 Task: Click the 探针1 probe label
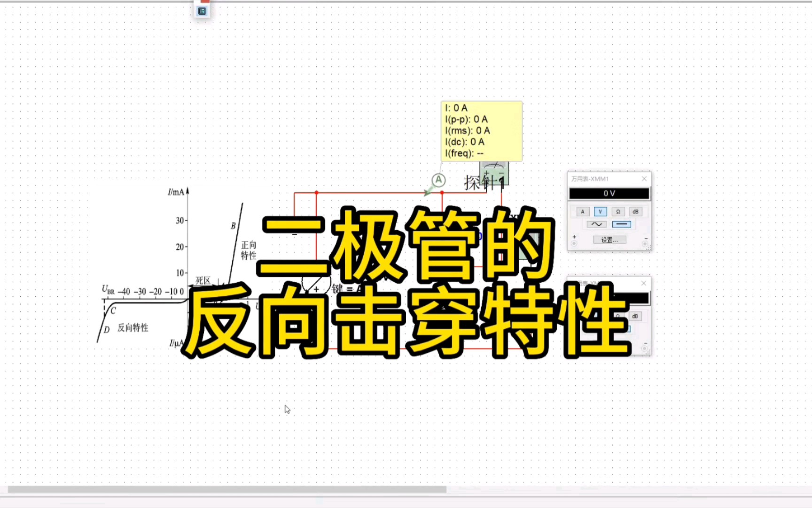click(x=485, y=183)
